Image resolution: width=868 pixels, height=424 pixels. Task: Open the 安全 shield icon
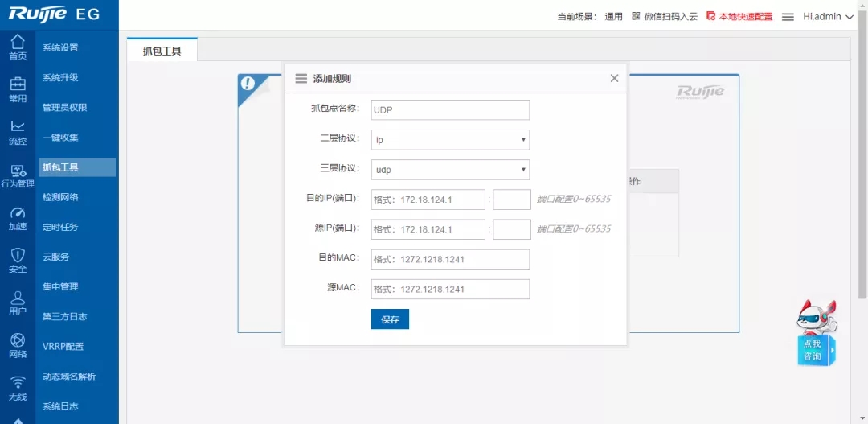coord(18,257)
